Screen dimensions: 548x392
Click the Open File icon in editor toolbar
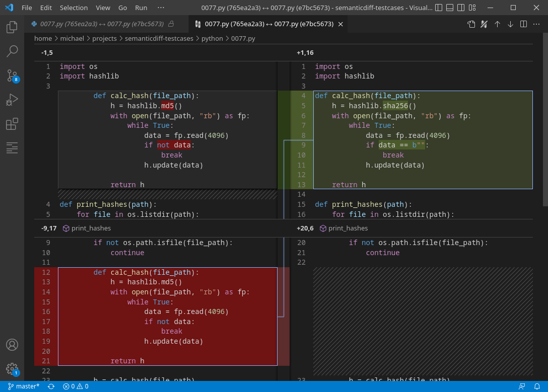pos(471,24)
